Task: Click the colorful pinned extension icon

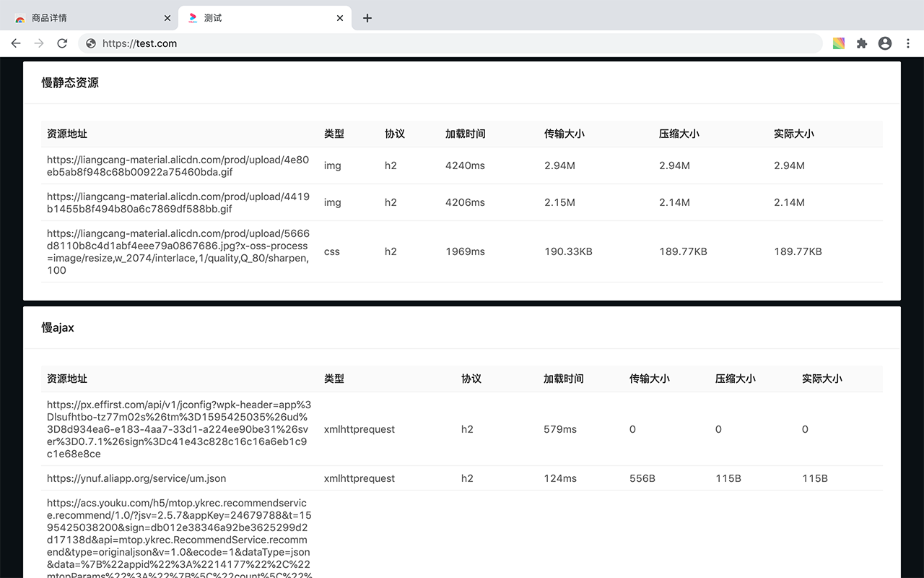Action: coord(839,43)
